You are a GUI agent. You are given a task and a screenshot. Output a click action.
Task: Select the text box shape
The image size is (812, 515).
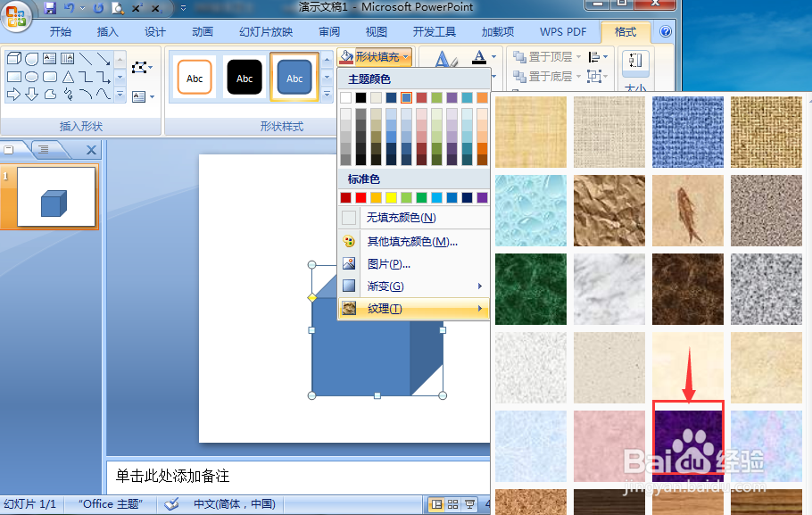tap(50, 59)
